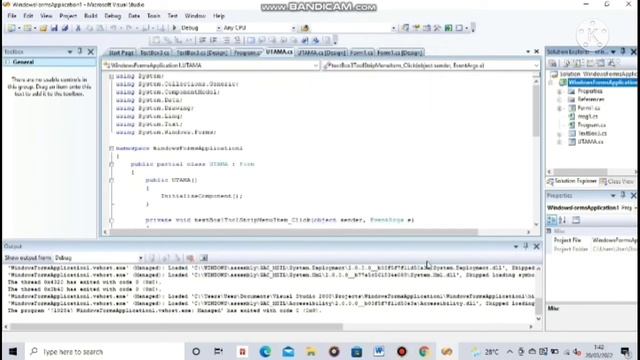Click the Open File folder icon
This screenshot has height=360, width=640.
[x=43, y=28]
